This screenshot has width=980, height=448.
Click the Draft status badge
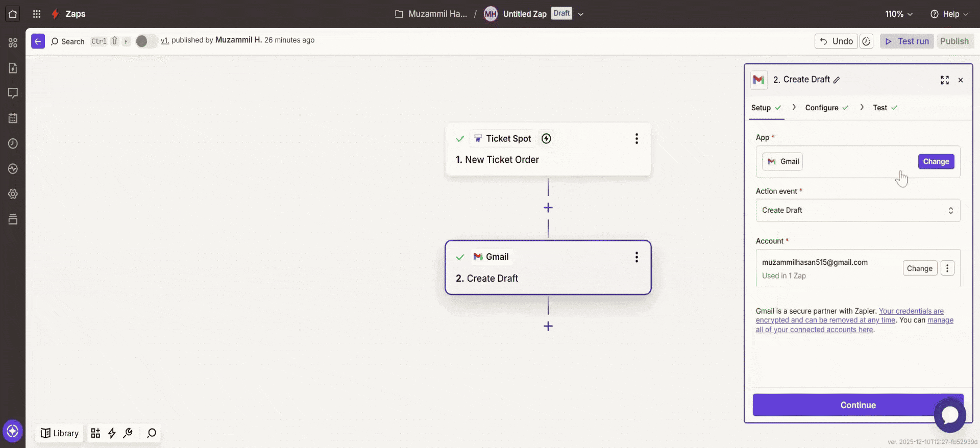561,13
